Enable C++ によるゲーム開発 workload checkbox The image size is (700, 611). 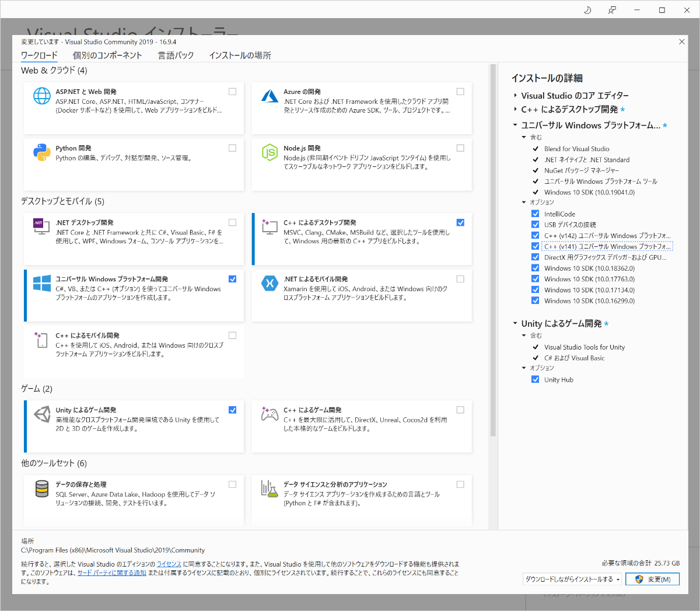point(460,410)
